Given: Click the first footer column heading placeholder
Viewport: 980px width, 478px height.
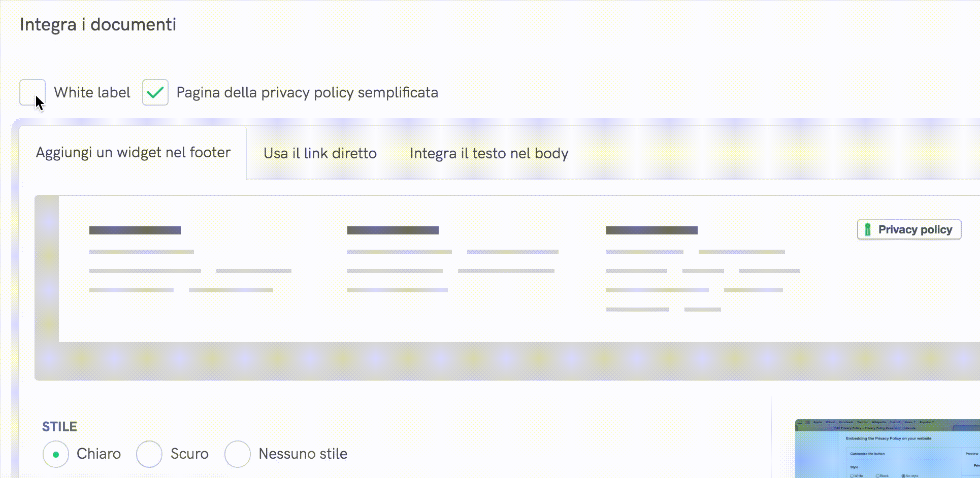Looking at the screenshot, I should tap(135, 230).
